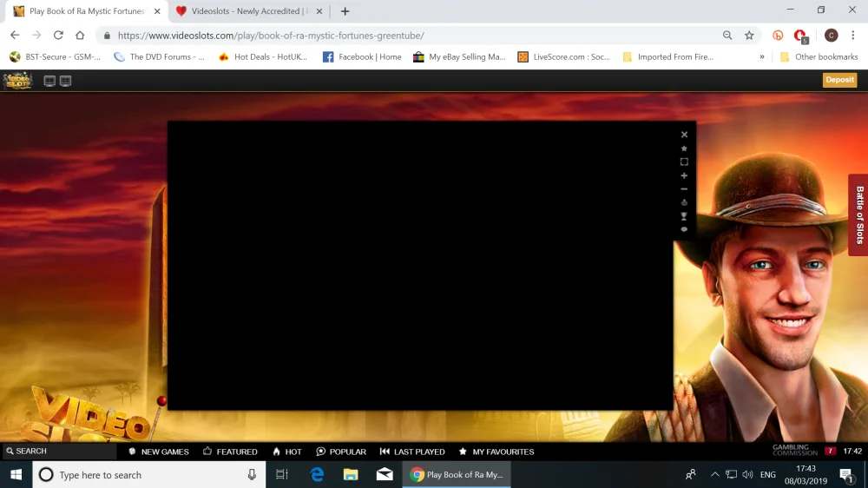
Task: Open Facebook | Home bookmark
Action: 362,56
